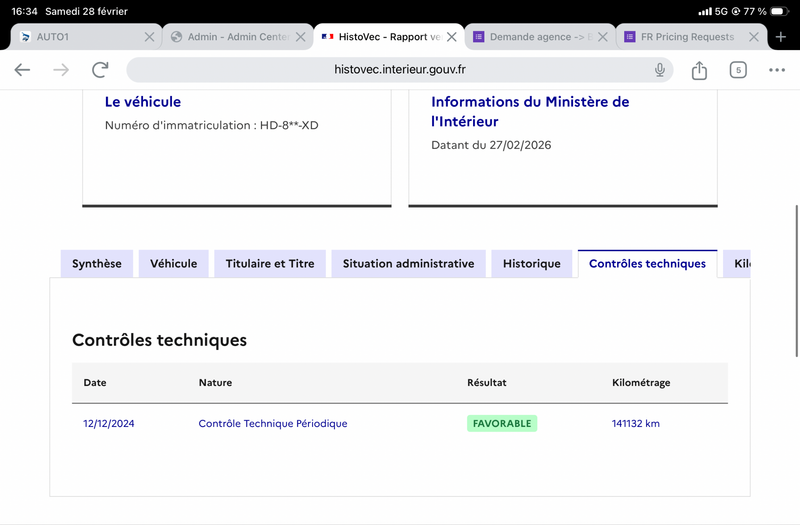Tap the histovec.interieur.gouv.fr address field

pyautogui.click(x=400, y=70)
